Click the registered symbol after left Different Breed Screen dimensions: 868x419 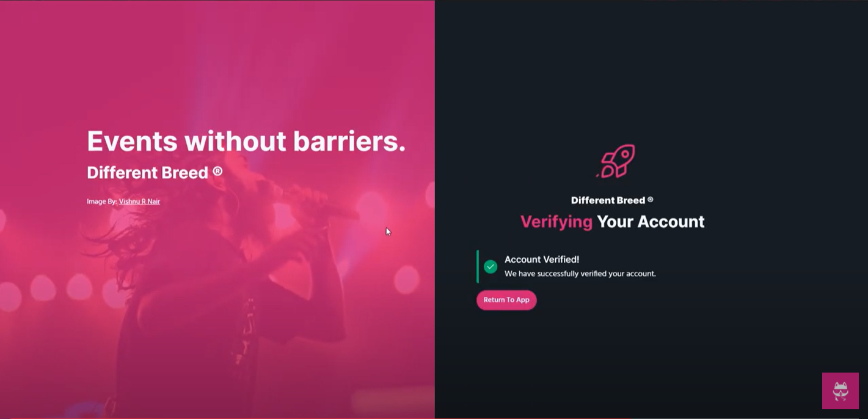(217, 172)
